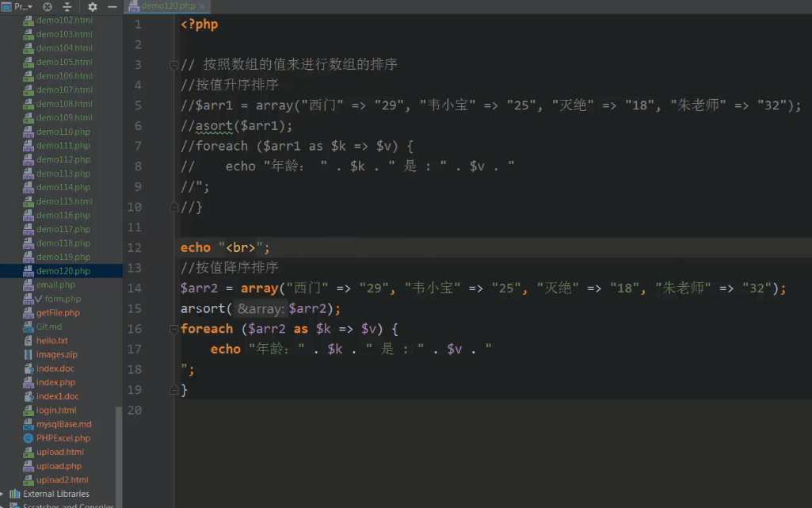The height and width of the screenshot is (508, 812).
Task: Collapse foreach block fold at line 16
Action: pyautogui.click(x=174, y=329)
